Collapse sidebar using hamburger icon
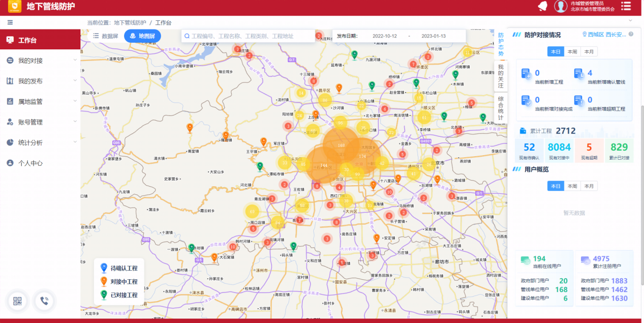644x323 pixels. (10, 22)
